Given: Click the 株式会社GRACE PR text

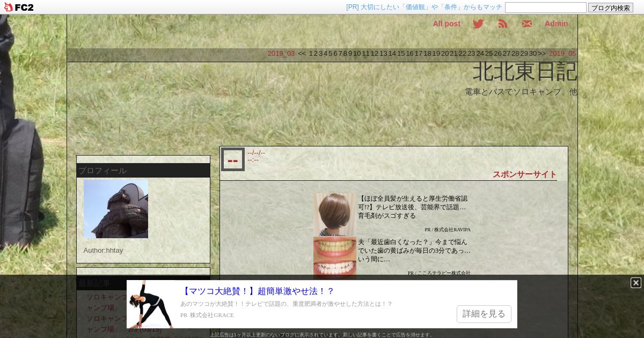Looking at the screenshot, I should pyautogui.click(x=207, y=315).
